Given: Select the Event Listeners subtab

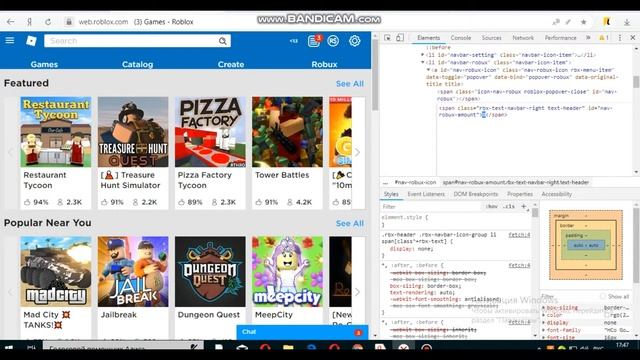Looking at the screenshot, I should click(x=426, y=194).
